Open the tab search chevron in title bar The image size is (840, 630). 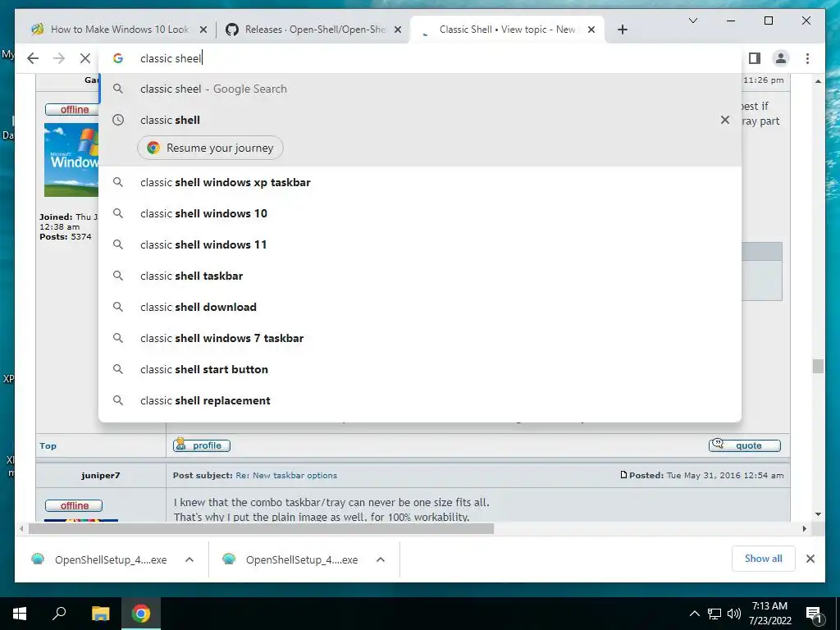pyautogui.click(x=692, y=21)
